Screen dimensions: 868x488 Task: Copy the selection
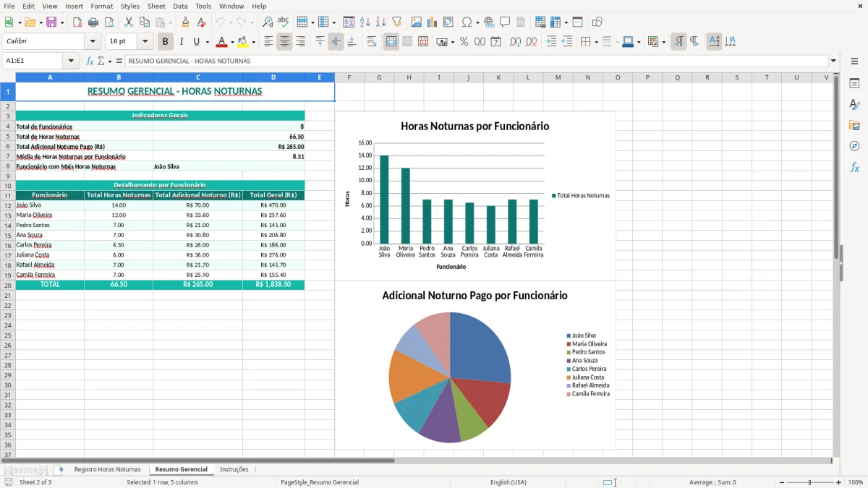coord(145,22)
